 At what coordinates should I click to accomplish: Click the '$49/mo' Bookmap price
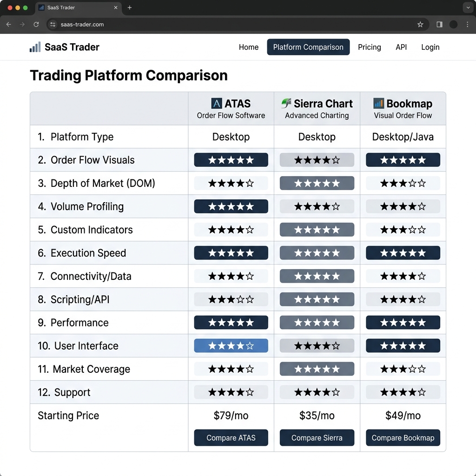pos(403,415)
